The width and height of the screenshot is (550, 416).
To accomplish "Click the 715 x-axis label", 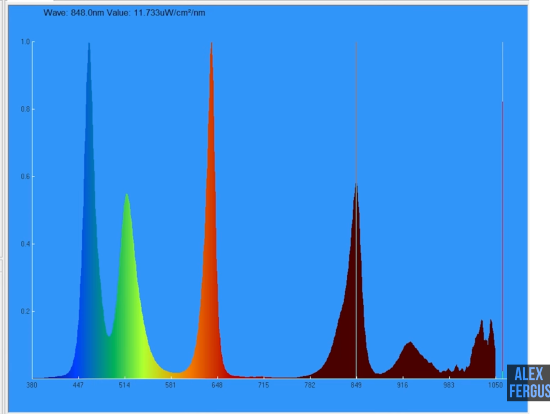I will [263, 385].
